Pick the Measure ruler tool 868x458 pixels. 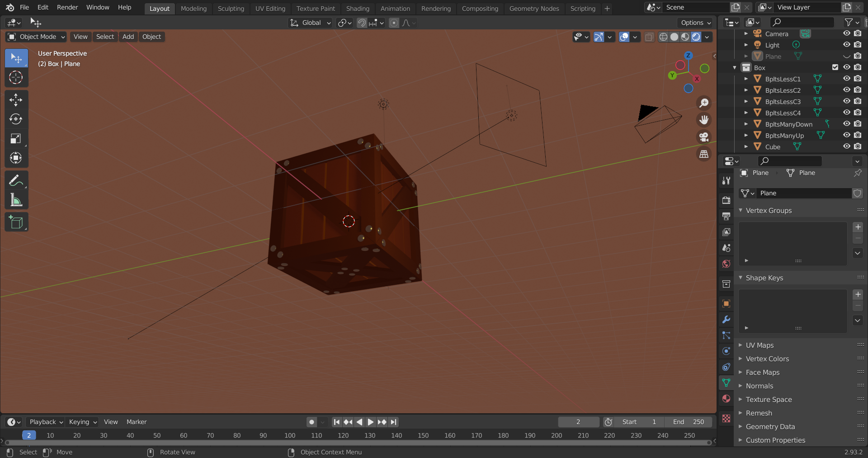pyautogui.click(x=16, y=200)
